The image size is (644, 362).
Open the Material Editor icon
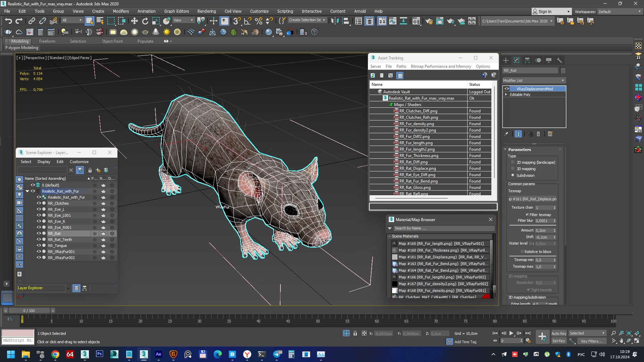(416, 21)
